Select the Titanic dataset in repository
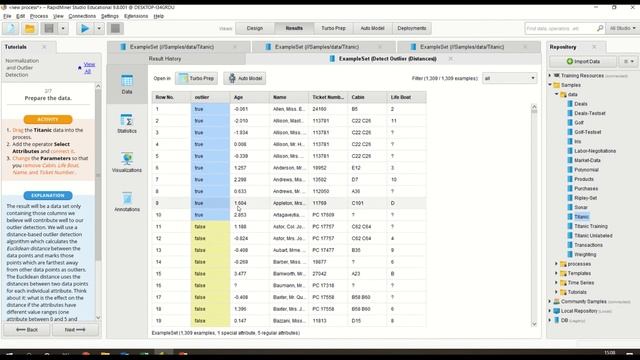Image resolution: width=640 pixels, height=360 pixels. [x=581, y=217]
